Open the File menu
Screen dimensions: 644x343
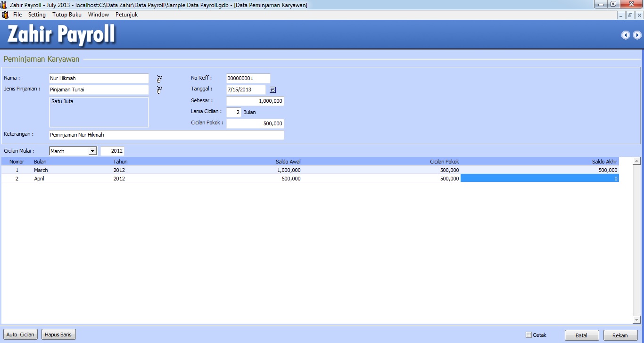(x=17, y=15)
